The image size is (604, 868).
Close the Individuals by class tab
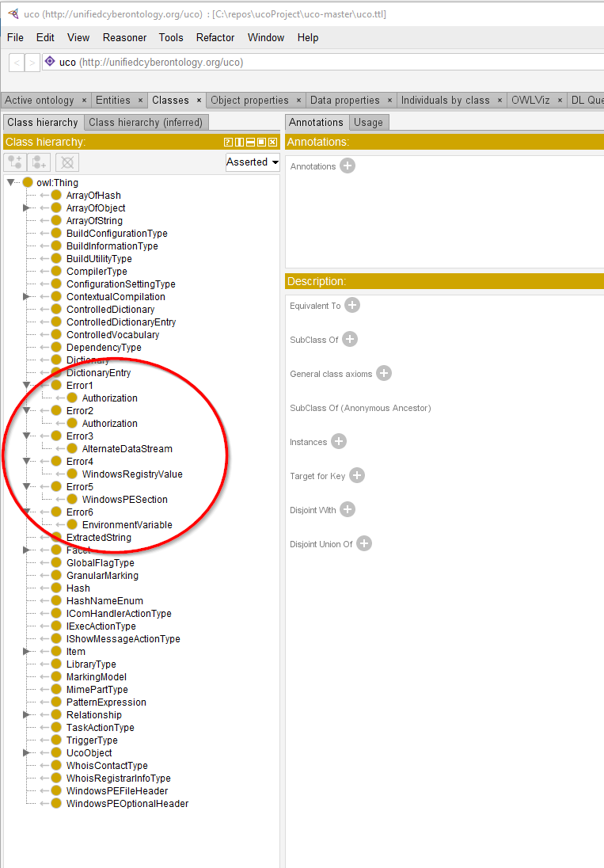(500, 101)
